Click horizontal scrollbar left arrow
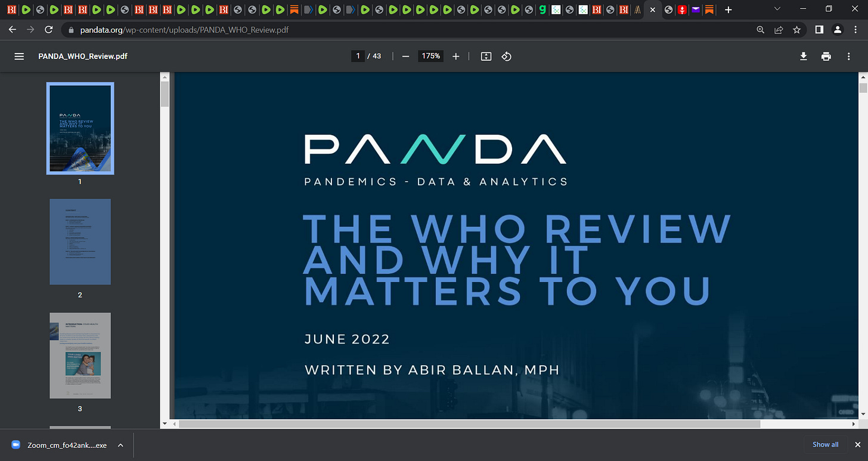 174,424
